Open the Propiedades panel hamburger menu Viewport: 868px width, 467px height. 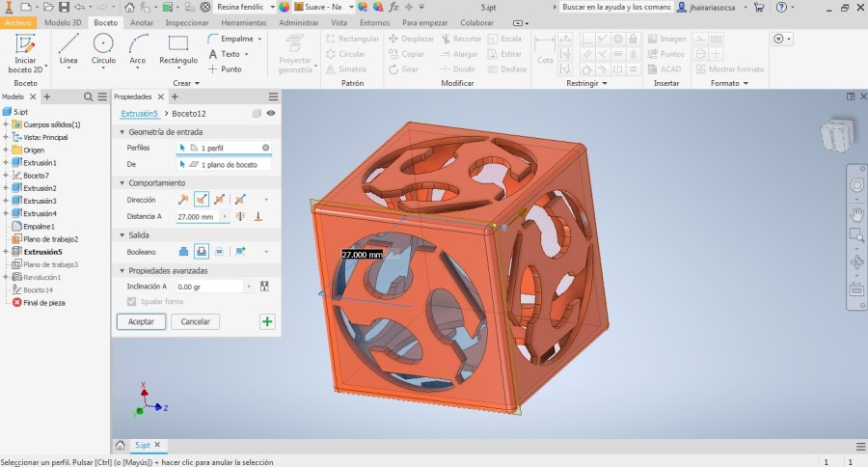274,96
